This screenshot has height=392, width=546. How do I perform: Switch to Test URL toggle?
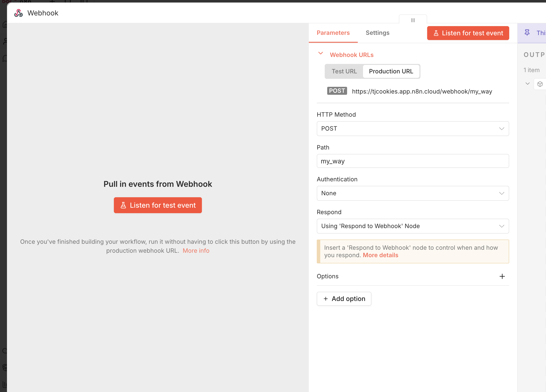[344, 71]
